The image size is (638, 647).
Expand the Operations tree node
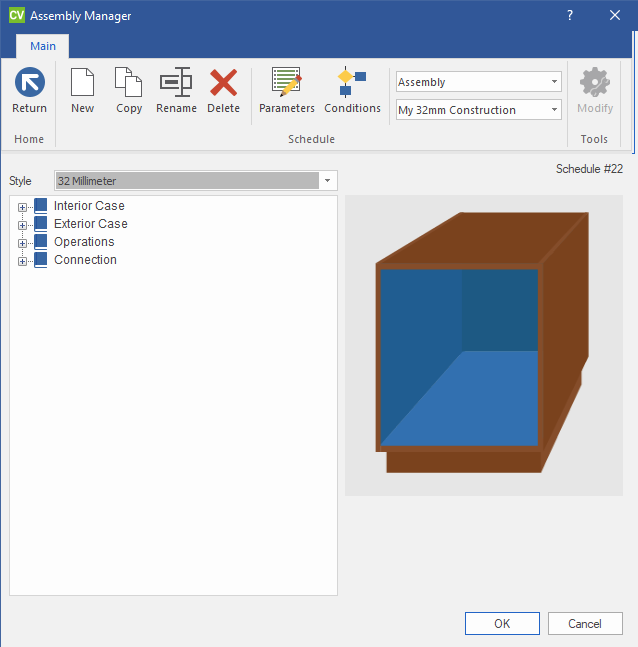[x=22, y=243]
